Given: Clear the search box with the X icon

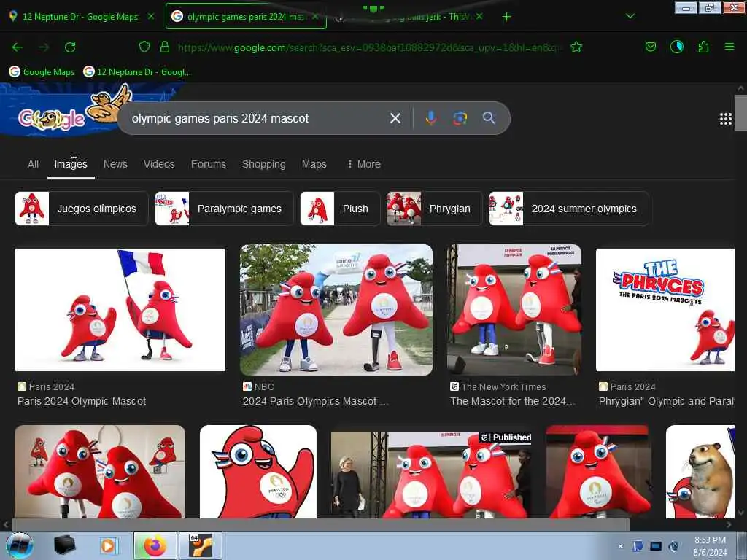Looking at the screenshot, I should pos(395,118).
